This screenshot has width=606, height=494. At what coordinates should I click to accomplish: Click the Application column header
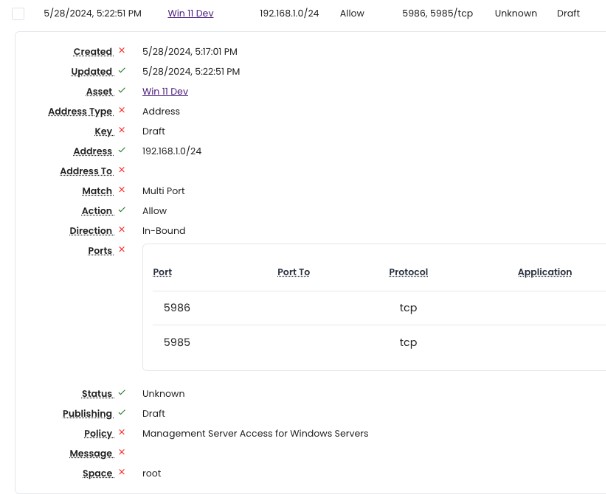[544, 272]
